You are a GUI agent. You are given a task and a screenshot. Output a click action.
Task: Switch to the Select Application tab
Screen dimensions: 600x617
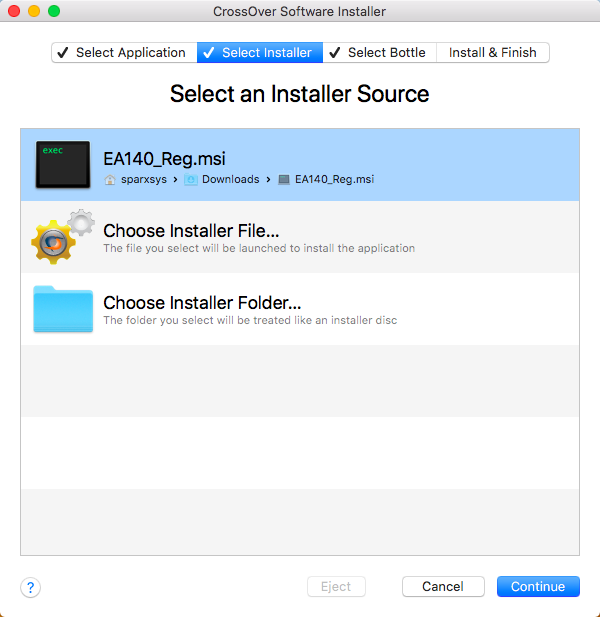point(124,53)
